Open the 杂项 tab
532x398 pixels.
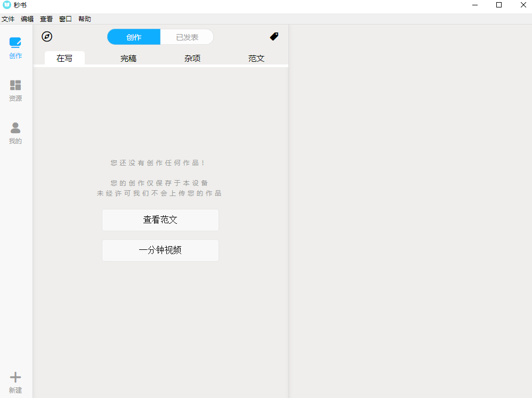pos(192,58)
